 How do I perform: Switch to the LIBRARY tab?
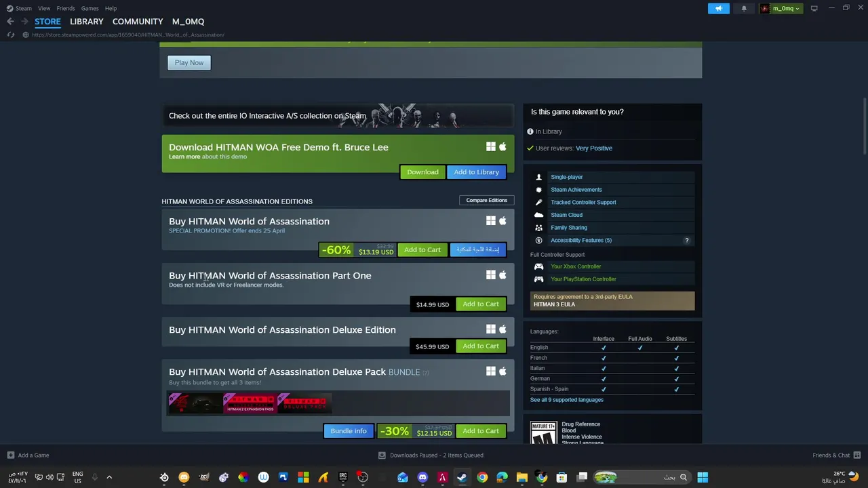[x=87, y=22]
